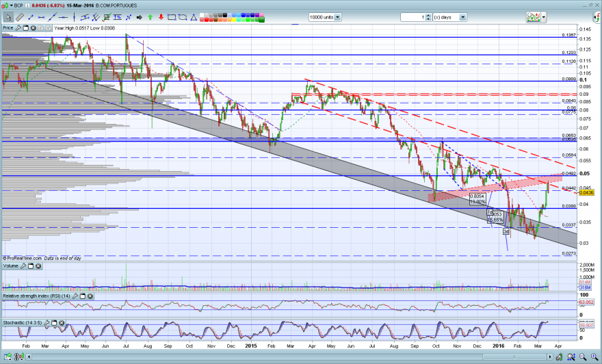Select the percentage variation tool

[x=118, y=17]
